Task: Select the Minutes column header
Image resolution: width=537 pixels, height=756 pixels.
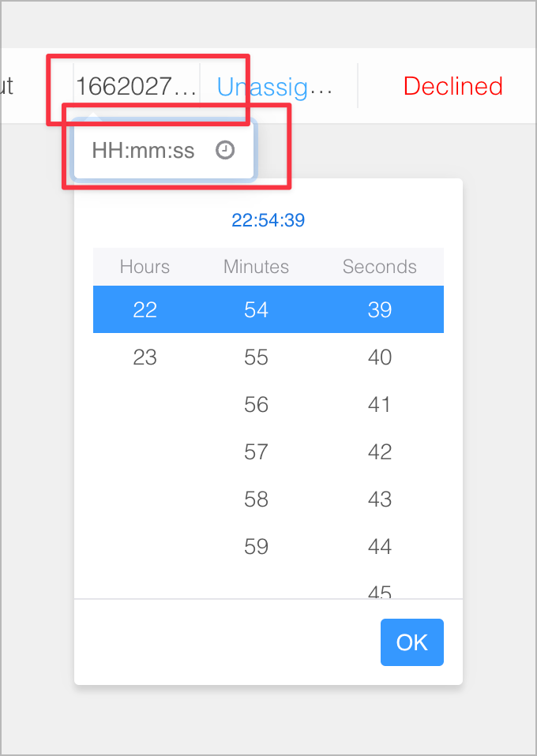Action: pyautogui.click(x=255, y=267)
